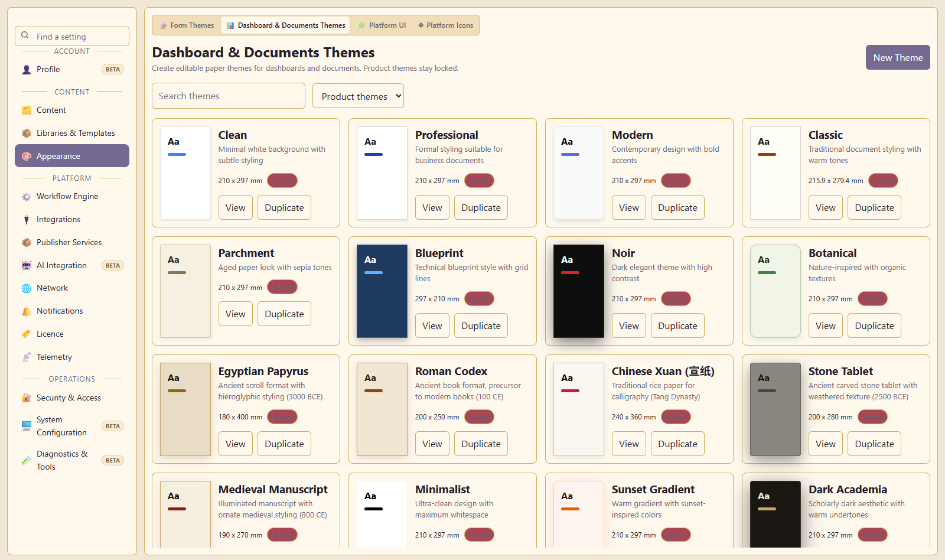Click the Publisher Services package icon

(x=27, y=243)
